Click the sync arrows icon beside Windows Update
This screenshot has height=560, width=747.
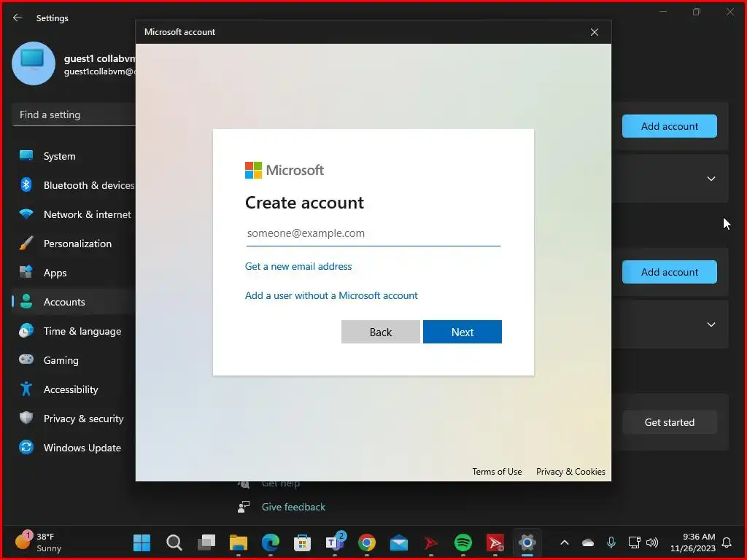[26, 447]
